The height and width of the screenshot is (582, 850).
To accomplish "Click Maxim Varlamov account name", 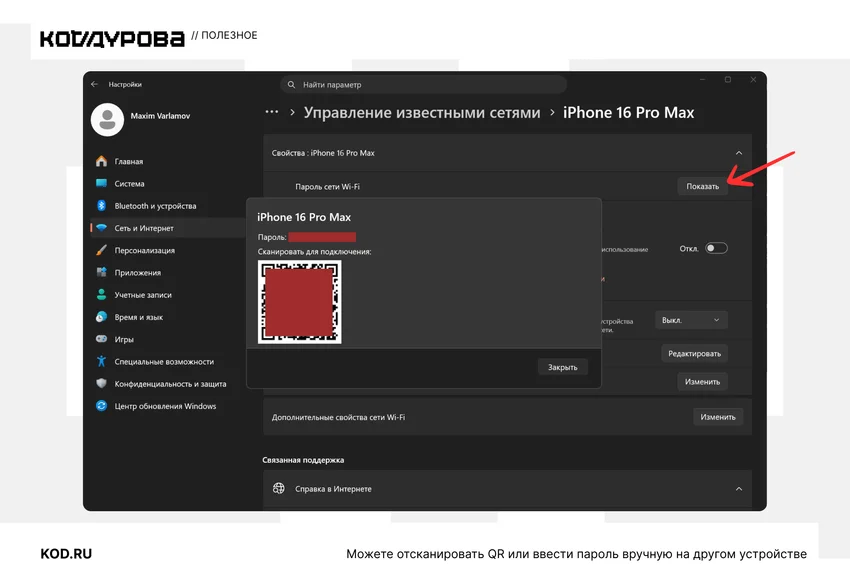I will 160,115.
